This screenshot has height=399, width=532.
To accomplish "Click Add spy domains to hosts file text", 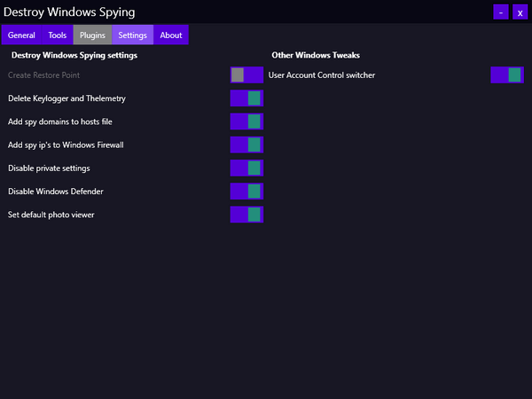I will tap(60, 121).
